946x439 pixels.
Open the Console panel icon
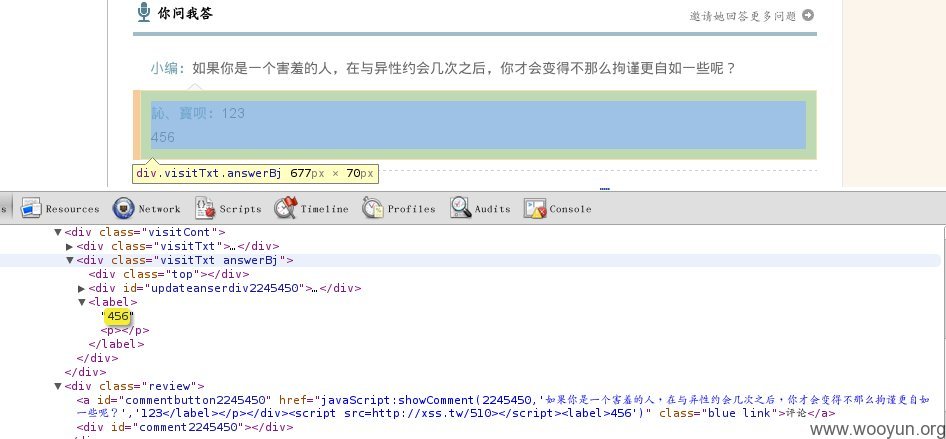535,208
